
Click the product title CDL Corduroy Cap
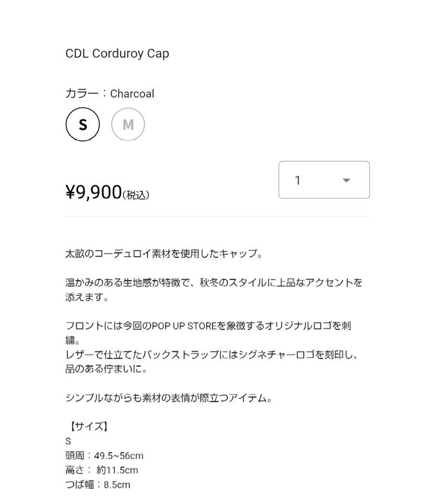[x=117, y=53]
